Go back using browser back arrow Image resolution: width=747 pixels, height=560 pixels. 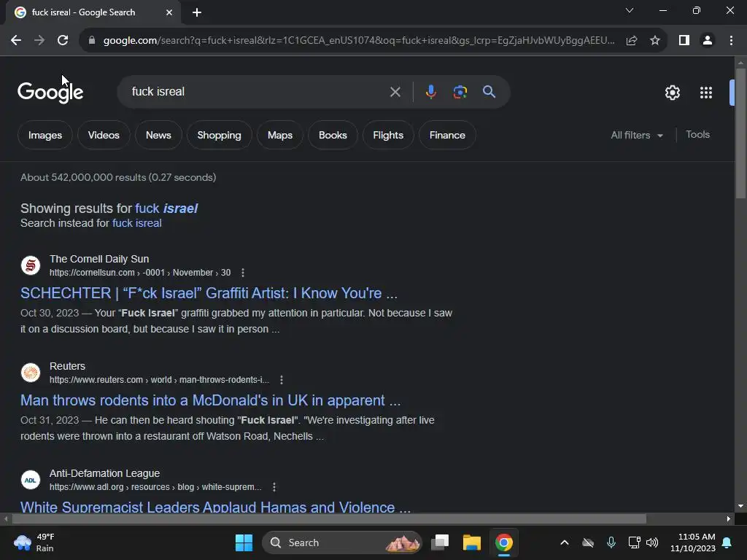click(16, 41)
